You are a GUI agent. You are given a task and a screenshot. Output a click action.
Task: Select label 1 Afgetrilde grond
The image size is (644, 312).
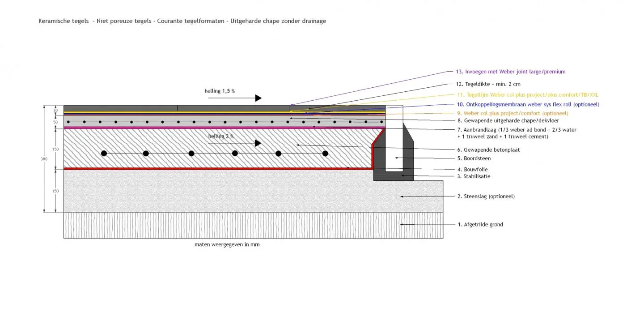(480, 225)
